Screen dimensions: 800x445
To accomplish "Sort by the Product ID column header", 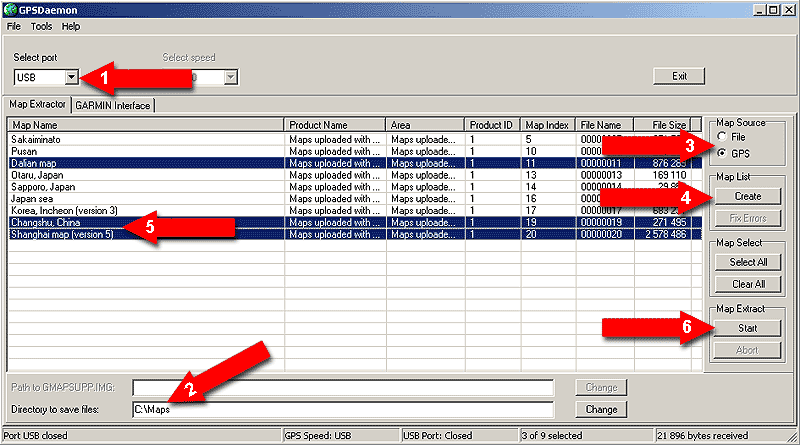I will [x=492, y=125].
